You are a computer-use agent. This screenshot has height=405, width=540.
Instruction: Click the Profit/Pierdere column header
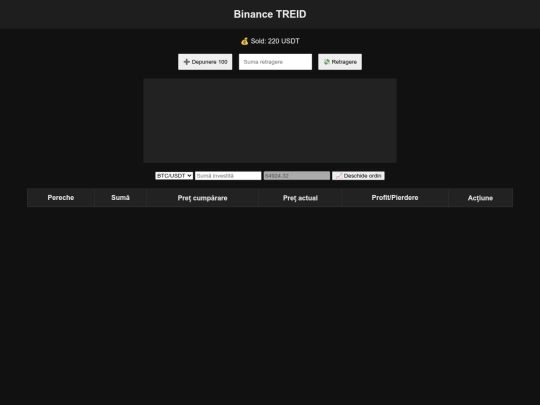pyautogui.click(x=395, y=198)
